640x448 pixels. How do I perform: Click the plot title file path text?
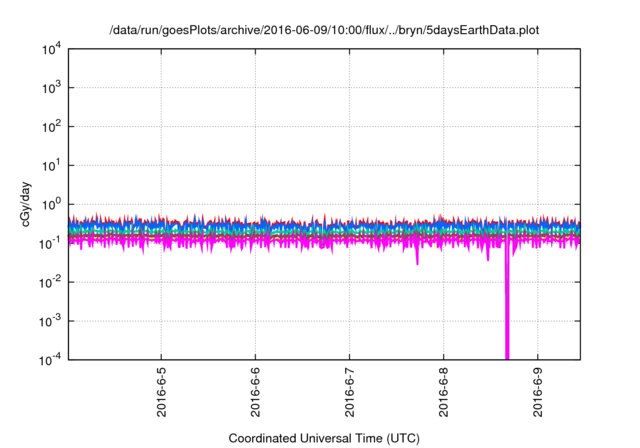click(324, 30)
